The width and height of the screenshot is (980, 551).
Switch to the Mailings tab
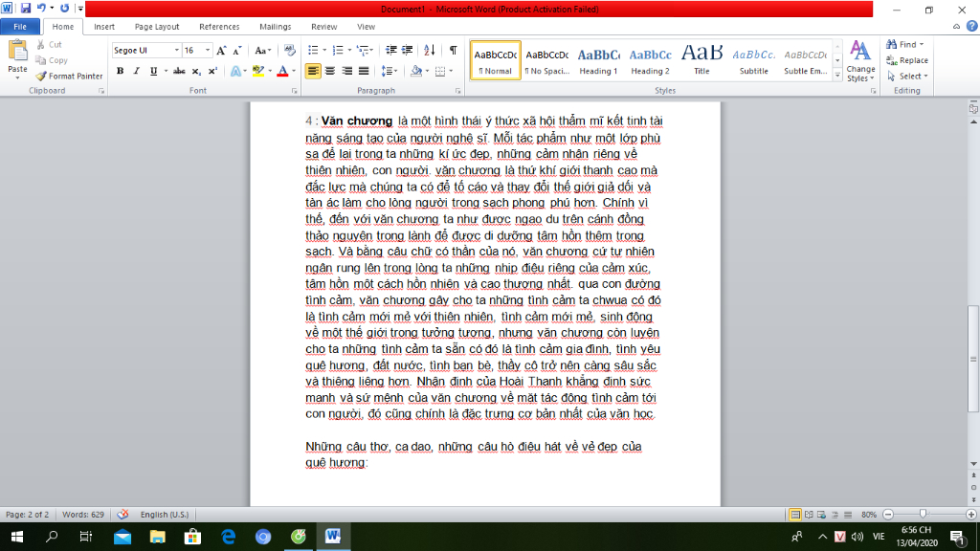(x=275, y=27)
